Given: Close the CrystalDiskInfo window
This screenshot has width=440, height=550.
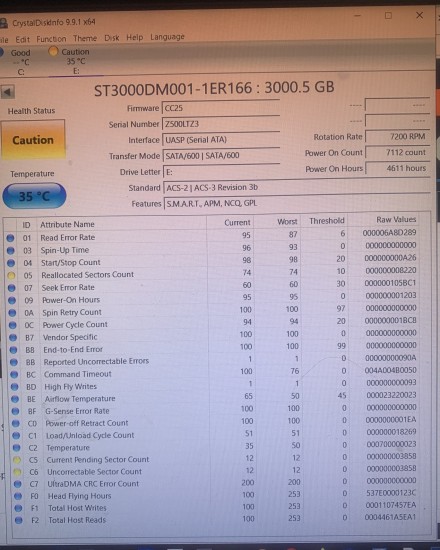Looking at the screenshot, I should pyautogui.click(x=419, y=15).
